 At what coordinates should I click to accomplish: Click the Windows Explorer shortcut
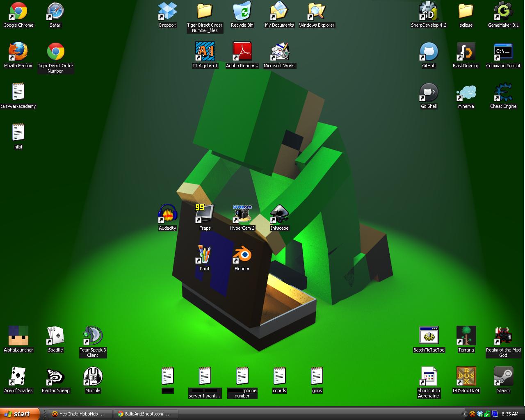(317, 11)
